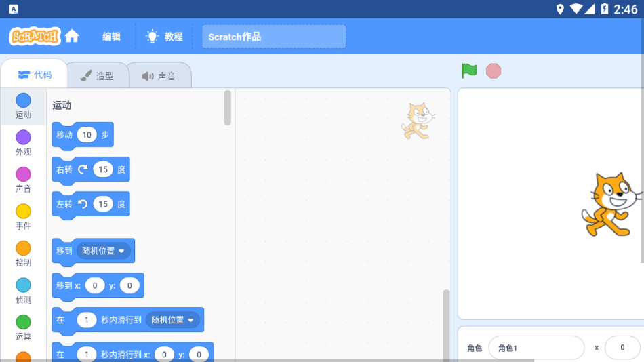Select the 事件 (Events) category circle
This screenshot has height=362, width=644.
pyautogui.click(x=23, y=212)
